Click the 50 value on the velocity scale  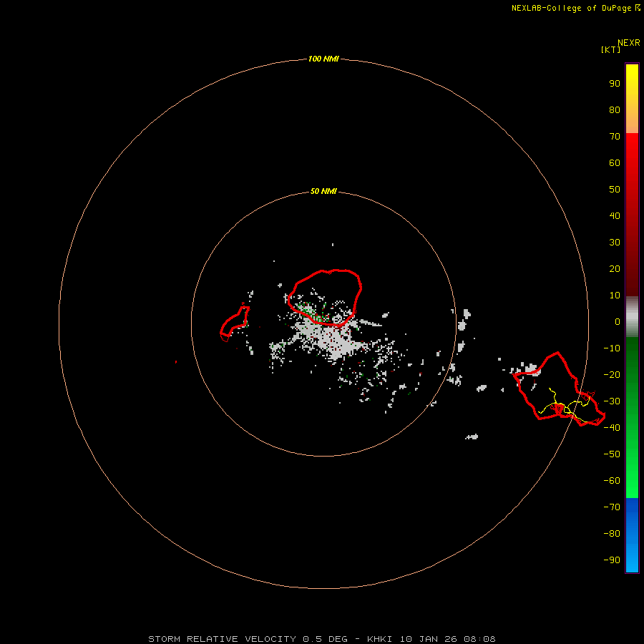[x=615, y=190]
